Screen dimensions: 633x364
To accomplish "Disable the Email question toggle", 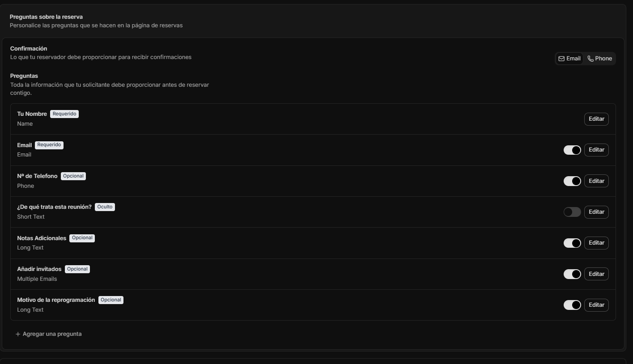I will point(572,150).
